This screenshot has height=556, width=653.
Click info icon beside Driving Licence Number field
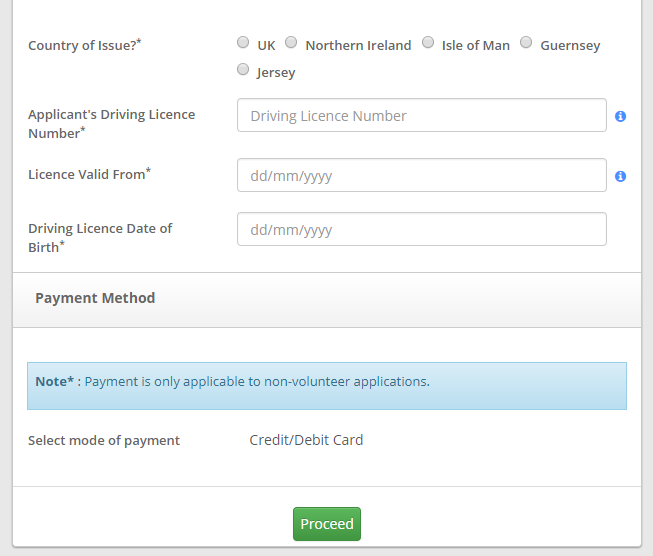(x=620, y=116)
